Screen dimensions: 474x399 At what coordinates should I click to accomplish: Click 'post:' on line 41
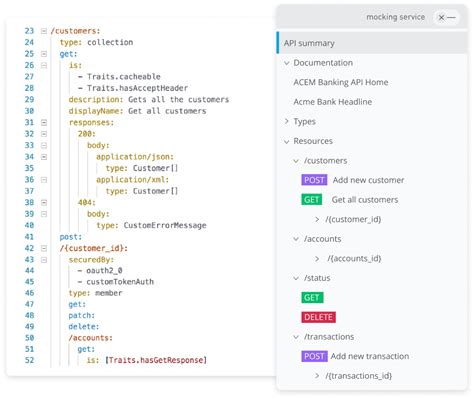coord(71,237)
